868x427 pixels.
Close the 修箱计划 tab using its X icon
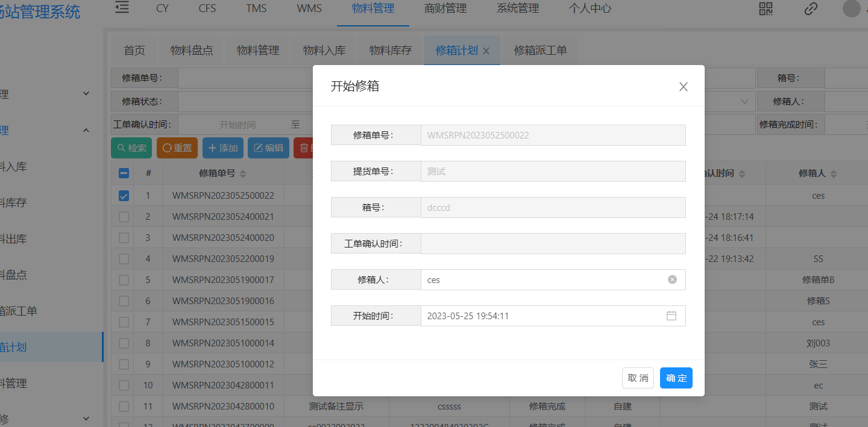point(486,51)
